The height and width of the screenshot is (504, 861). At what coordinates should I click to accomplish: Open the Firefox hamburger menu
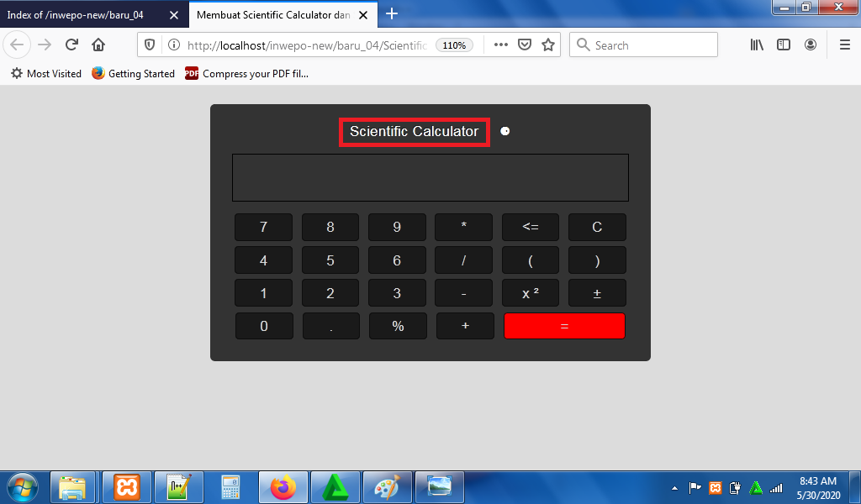845,45
